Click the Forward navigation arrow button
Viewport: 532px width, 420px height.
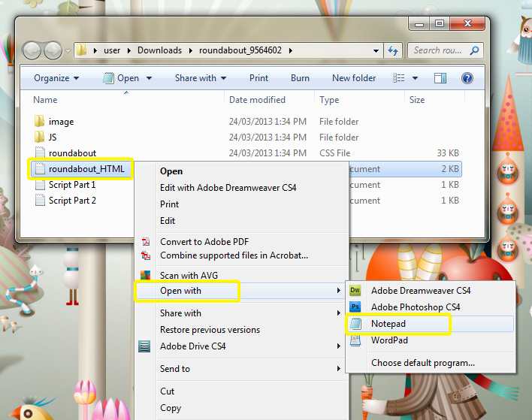53,51
